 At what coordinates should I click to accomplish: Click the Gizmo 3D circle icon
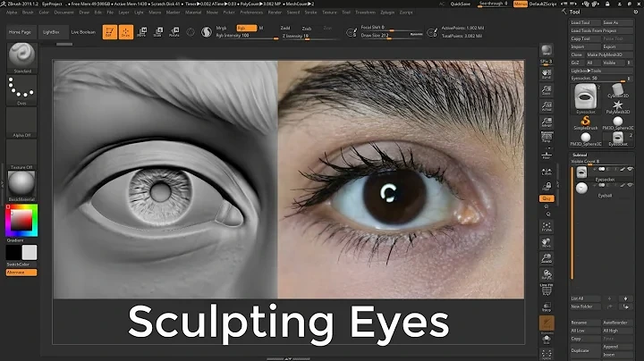[191, 32]
